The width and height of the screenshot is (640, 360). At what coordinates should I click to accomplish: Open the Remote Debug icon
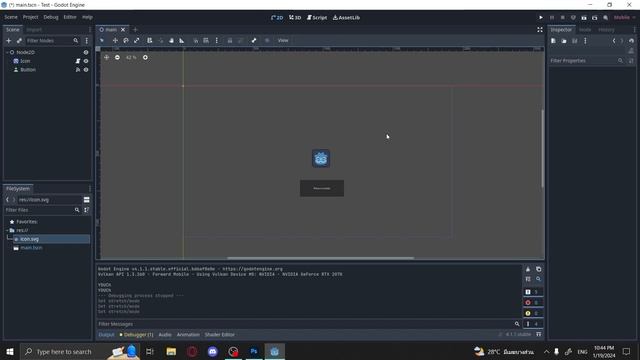point(573,18)
